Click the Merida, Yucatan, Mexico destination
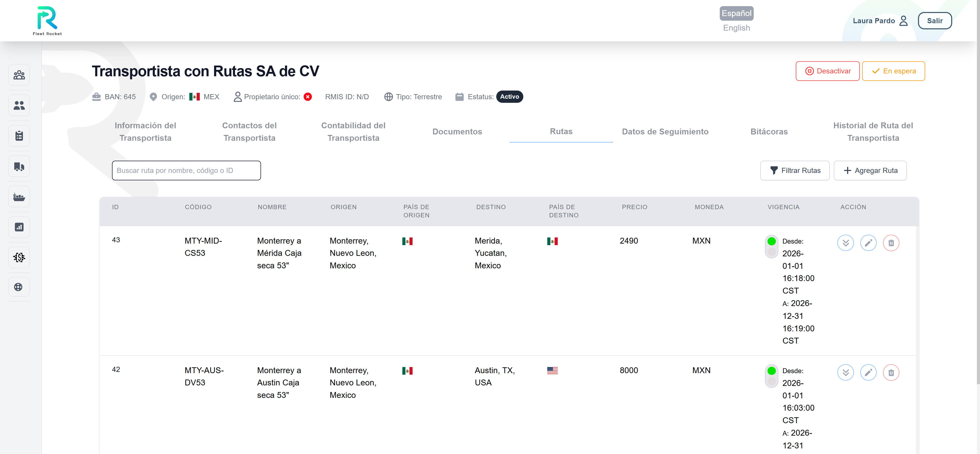The height and width of the screenshot is (454, 980). pyautogui.click(x=491, y=253)
